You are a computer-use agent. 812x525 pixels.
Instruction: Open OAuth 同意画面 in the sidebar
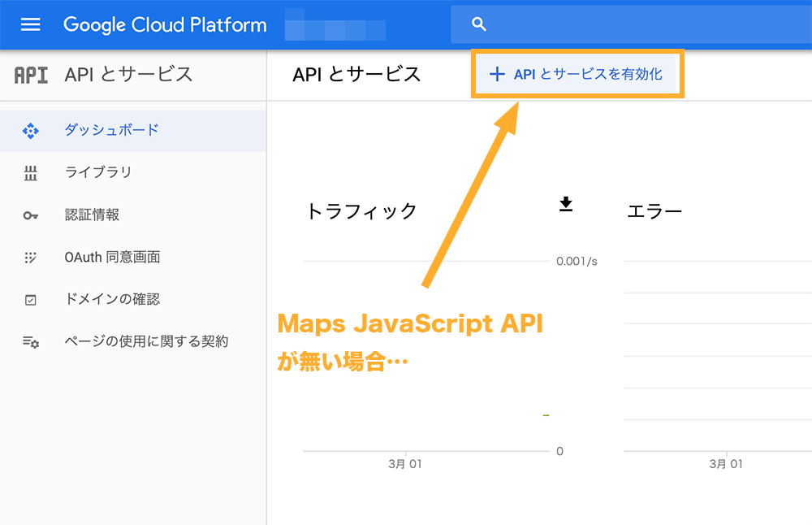point(133,258)
